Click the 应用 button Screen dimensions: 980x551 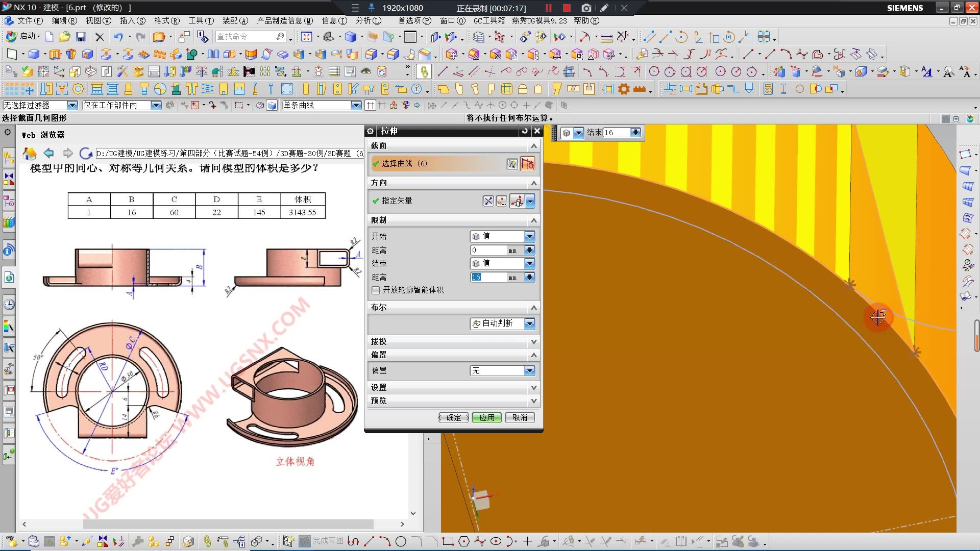click(x=486, y=417)
